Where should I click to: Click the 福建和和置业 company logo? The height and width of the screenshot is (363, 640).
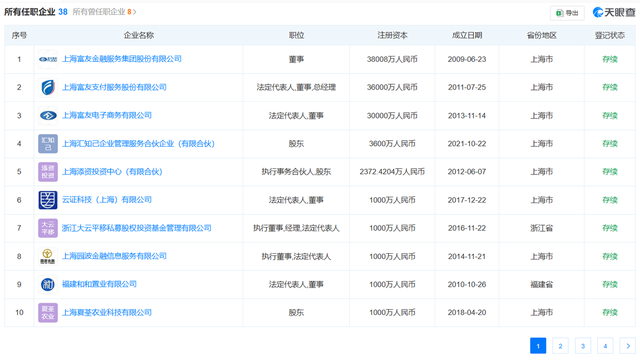[x=48, y=285]
